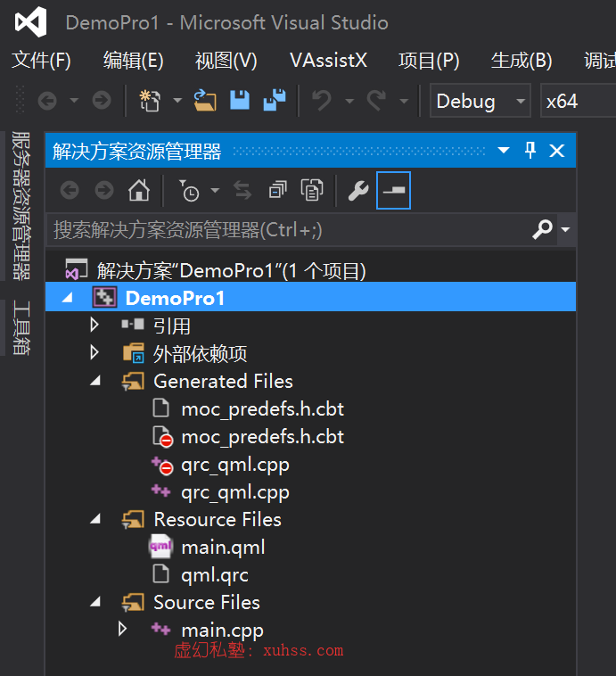Viewport: 616px width, 676px height.
Task: Click the 外部依赖项 folder item
Action: tap(200, 354)
